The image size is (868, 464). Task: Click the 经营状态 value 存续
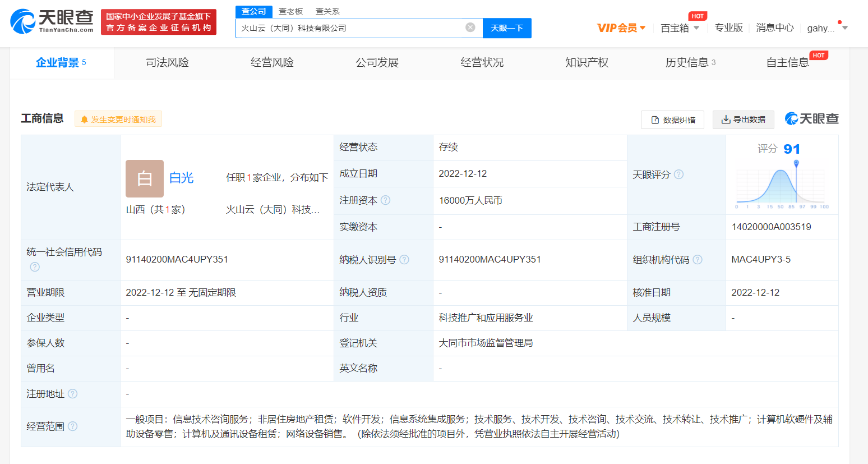coord(448,147)
